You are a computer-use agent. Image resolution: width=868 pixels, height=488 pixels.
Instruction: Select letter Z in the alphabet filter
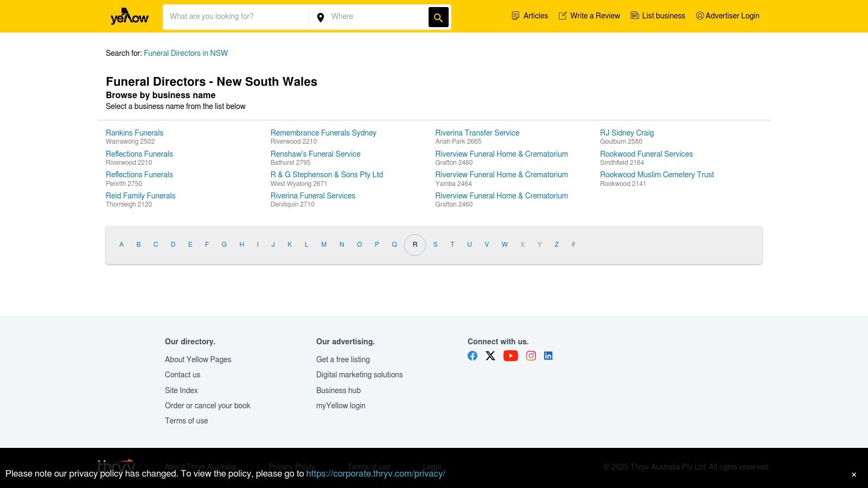click(557, 245)
